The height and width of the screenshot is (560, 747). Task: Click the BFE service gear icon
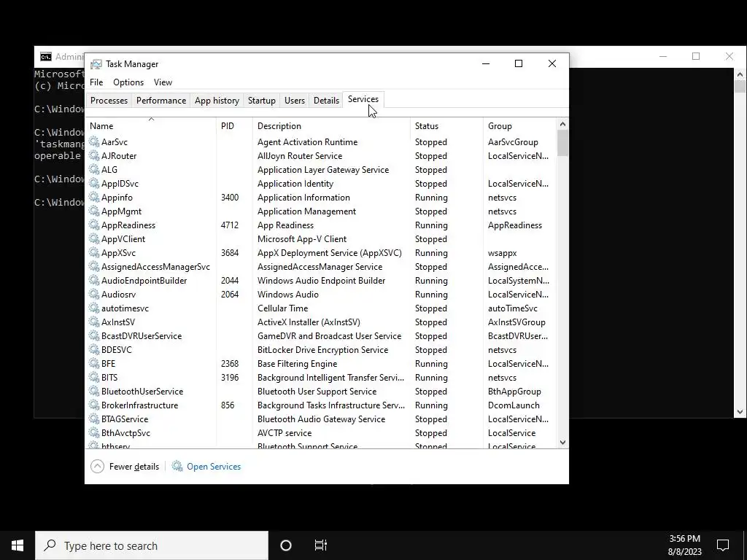point(94,363)
